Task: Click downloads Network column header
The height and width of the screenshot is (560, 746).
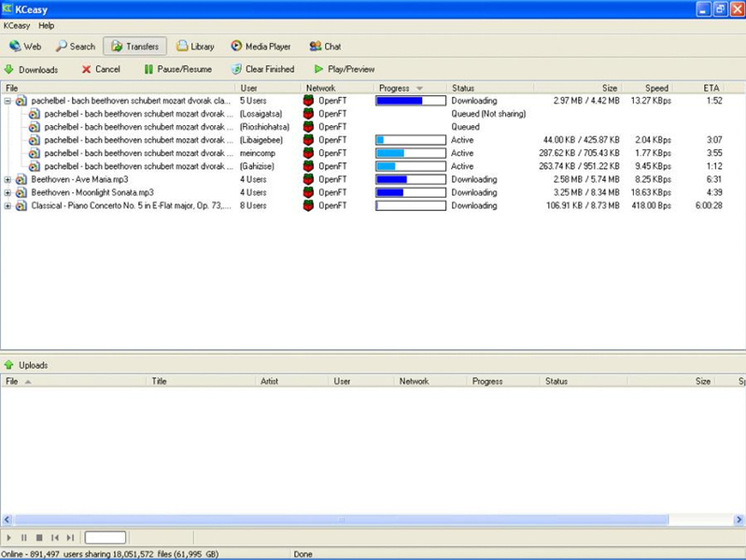Action: [337, 88]
